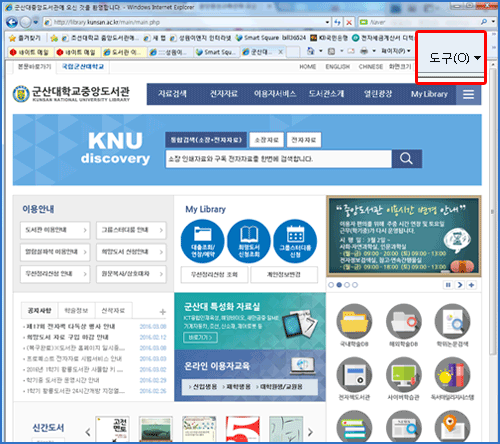This screenshot has width=500, height=444.
Task: Click the 도서관 이용안내 guide button
Action: tap(55, 230)
